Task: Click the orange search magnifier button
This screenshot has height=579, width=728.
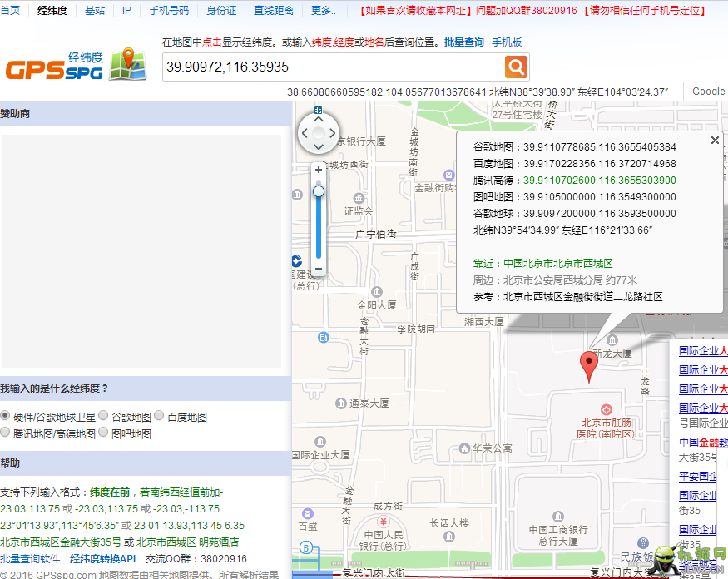Action: (x=516, y=67)
